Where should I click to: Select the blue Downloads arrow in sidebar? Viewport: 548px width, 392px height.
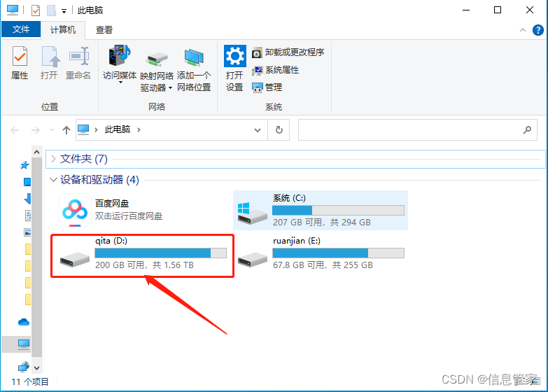pos(27,199)
